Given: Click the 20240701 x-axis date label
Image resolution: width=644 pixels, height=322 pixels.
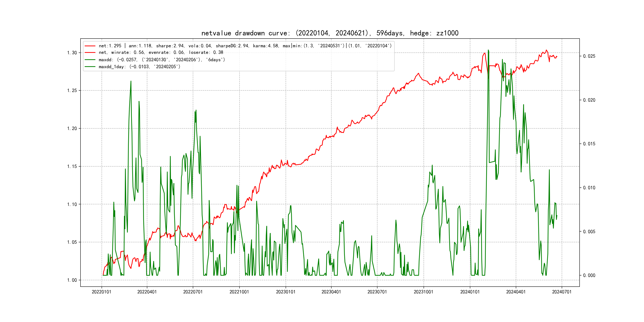Looking at the screenshot, I should coord(562,292).
